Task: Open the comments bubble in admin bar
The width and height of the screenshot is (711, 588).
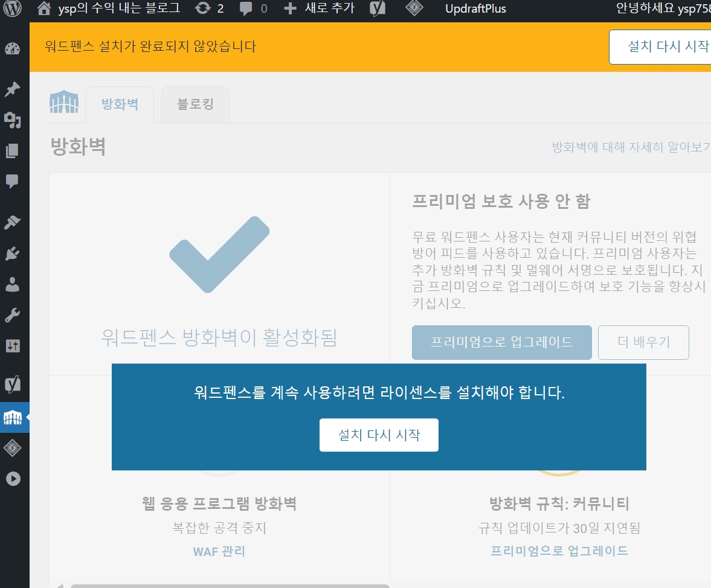Action: [x=246, y=8]
